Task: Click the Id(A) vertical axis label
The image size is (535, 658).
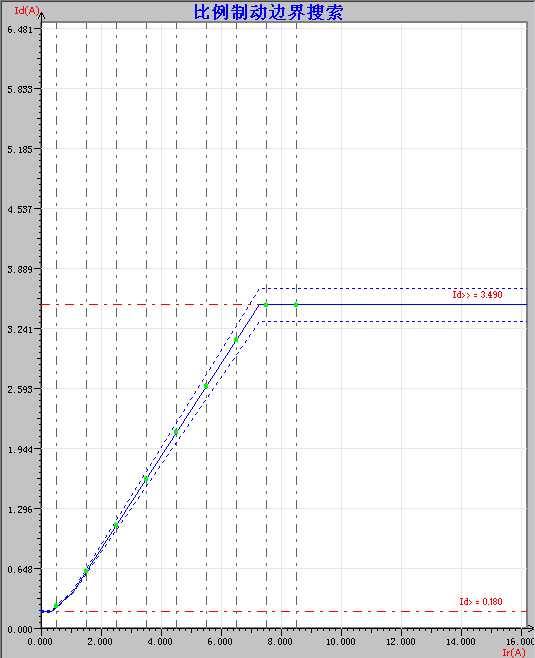Action: point(26,10)
